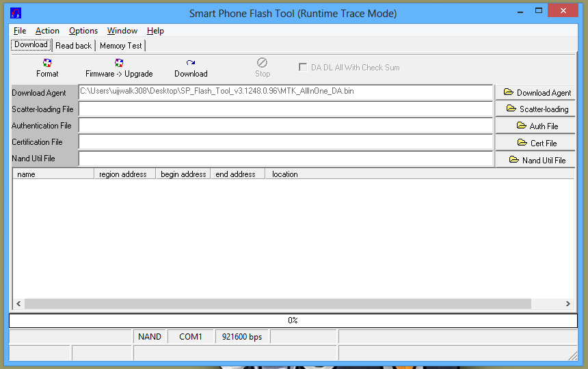Image resolution: width=588 pixels, height=369 pixels.
Task: Browse for a Download Agent file
Action: point(535,92)
